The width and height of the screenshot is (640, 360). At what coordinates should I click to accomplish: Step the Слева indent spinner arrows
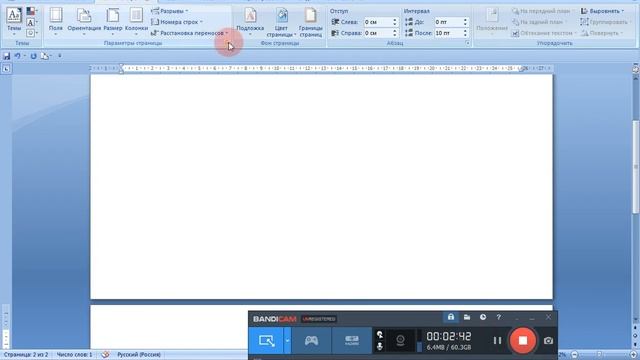[x=395, y=22]
